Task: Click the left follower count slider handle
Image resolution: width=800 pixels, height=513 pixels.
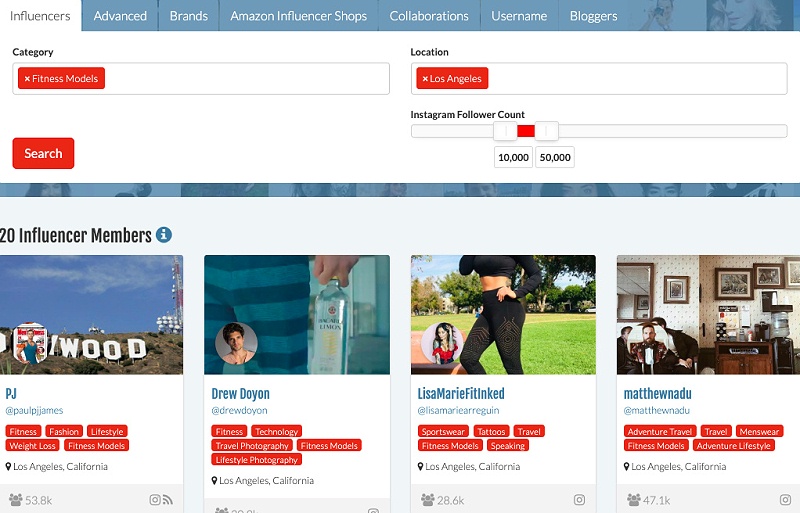Action: (506, 131)
